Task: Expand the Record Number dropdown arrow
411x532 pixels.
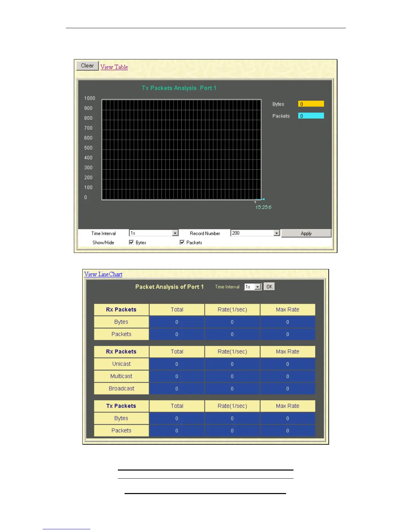Action: pos(276,233)
